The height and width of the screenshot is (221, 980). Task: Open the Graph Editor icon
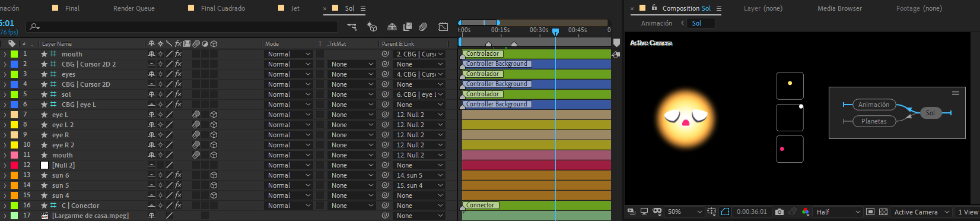click(443, 27)
